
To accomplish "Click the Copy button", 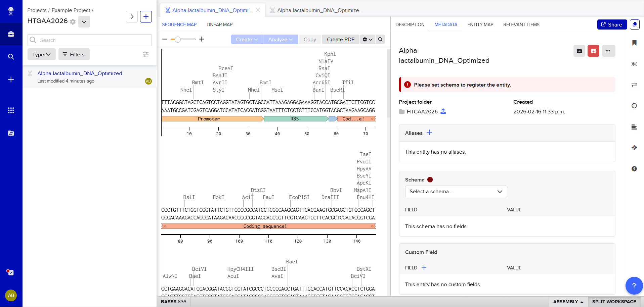I will (310, 39).
